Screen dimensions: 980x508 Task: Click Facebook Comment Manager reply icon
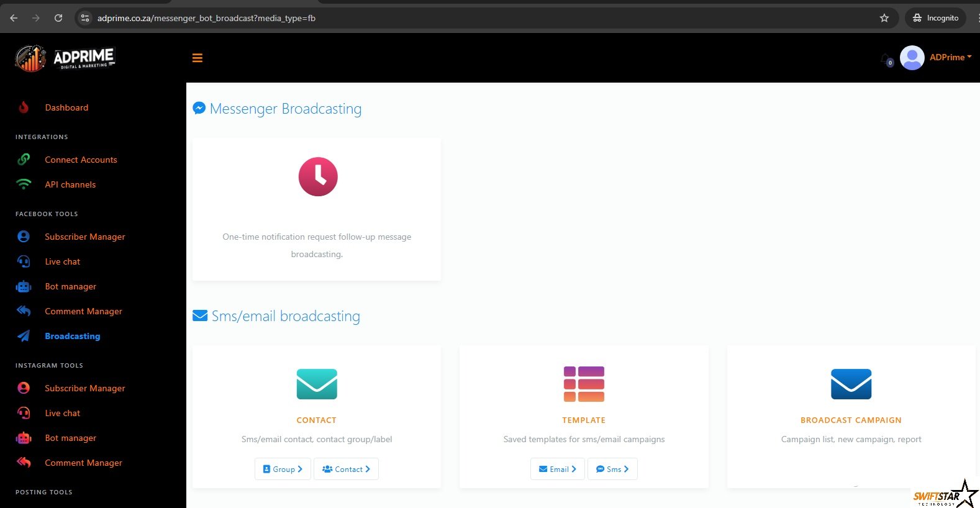pyautogui.click(x=24, y=311)
